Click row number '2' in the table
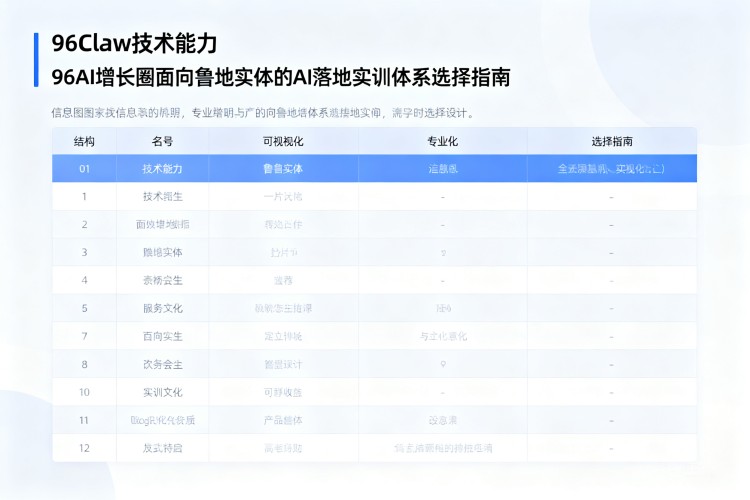Image resolution: width=750 pixels, height=500 pixels. pyautogui.click(x=84, y=224)
